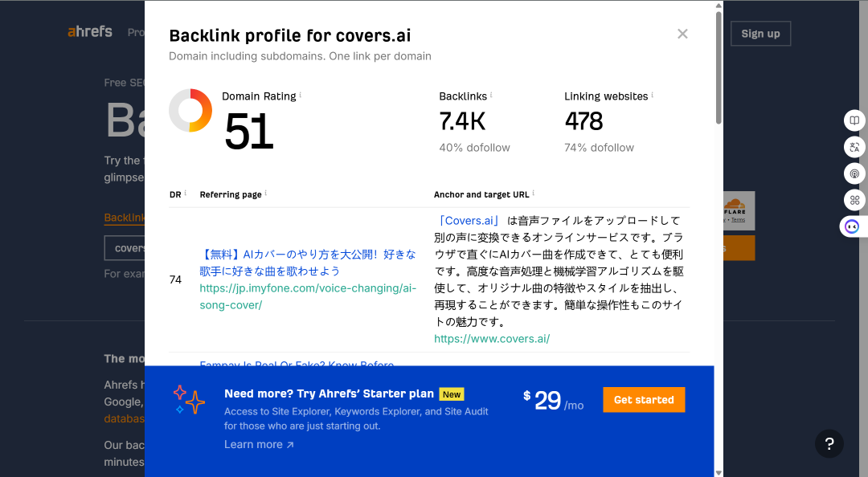Click the DR value 74
Image resolution: width=868 pixels, height=477 pixels.
(175, 279)
